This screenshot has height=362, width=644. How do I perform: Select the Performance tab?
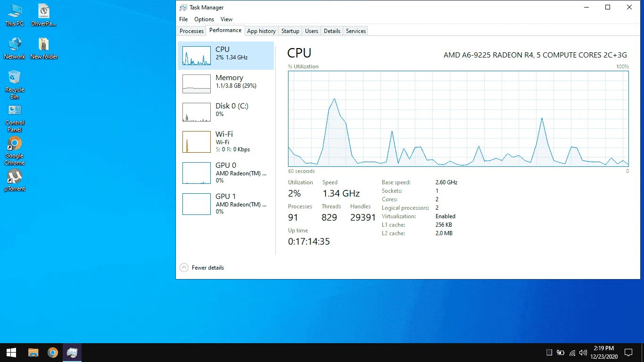point(225,30)
